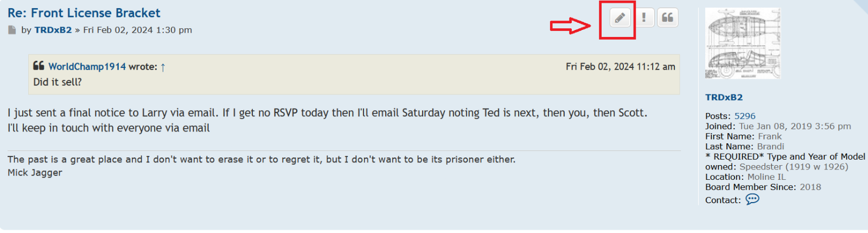Open WorldChamp1914's profile link
This screenshot has height=233, width=868.
(x=87, y=66)
